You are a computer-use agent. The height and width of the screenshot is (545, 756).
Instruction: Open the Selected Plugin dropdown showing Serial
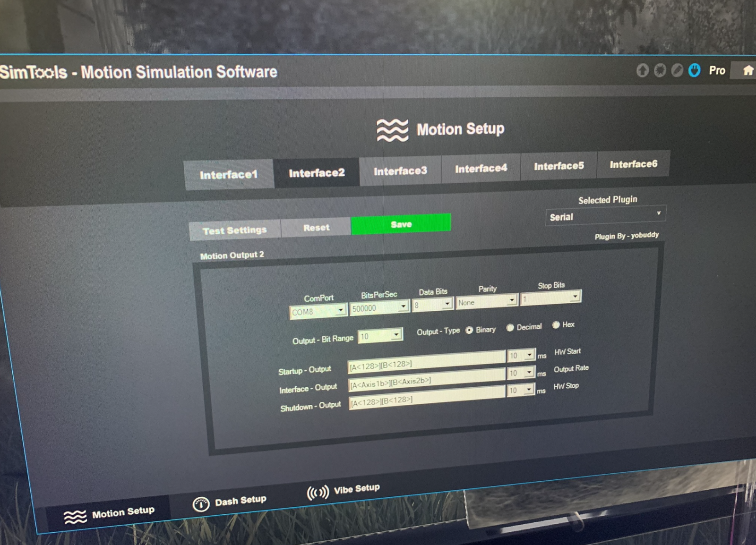tap(606, 215)
